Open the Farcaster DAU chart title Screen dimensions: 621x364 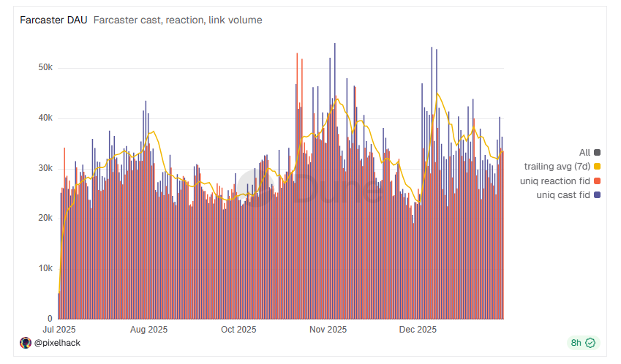click(x=53, y=20)
